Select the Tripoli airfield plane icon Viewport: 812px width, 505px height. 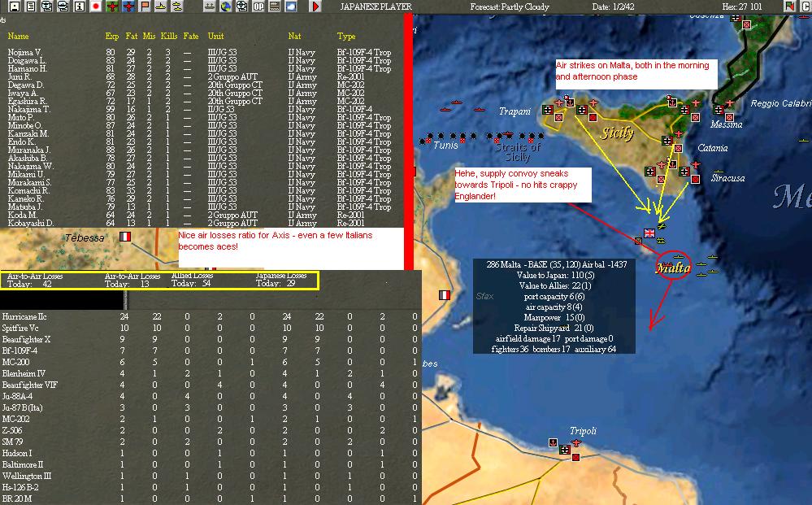coord(576,443)
